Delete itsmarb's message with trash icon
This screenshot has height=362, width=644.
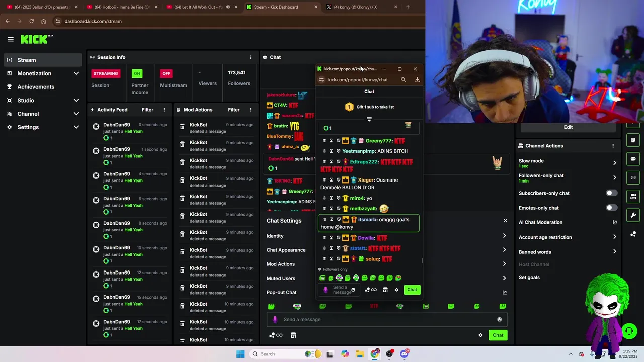click(x=324, y=219)
